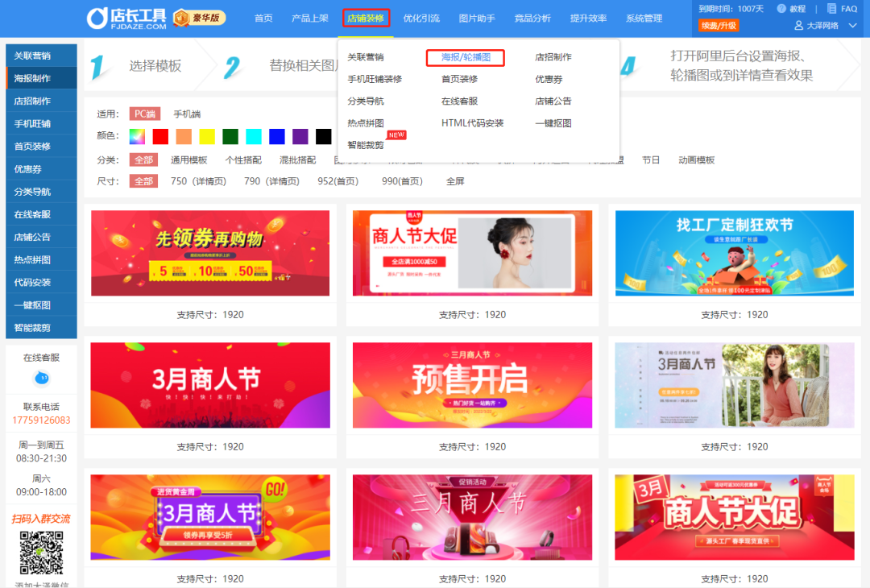Select 优惠券 in dropdown menu

click(549, 79)
